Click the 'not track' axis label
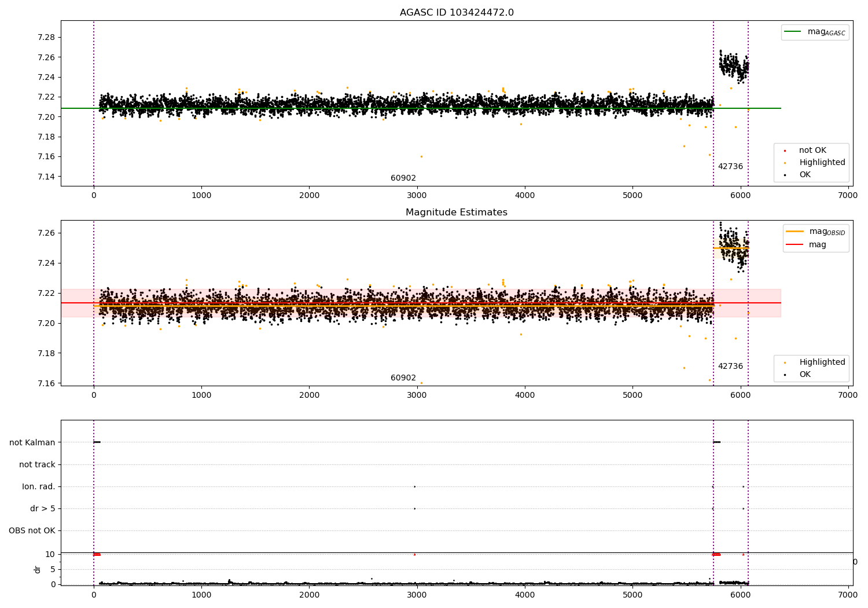 pos(37,465)
